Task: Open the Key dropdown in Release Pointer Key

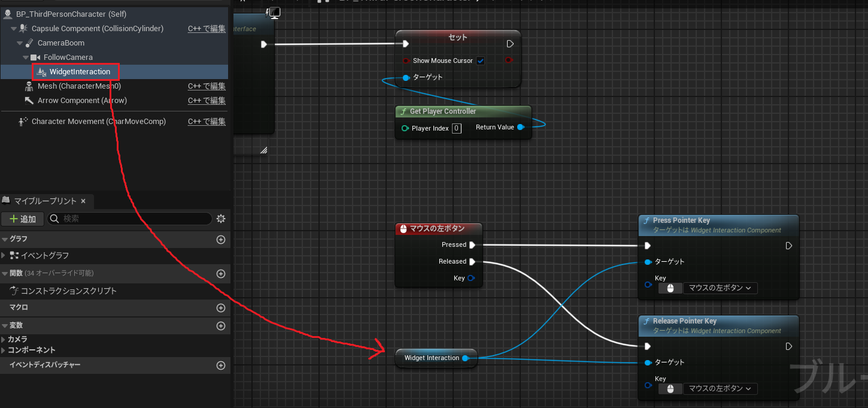Action: tap(720, 389)
